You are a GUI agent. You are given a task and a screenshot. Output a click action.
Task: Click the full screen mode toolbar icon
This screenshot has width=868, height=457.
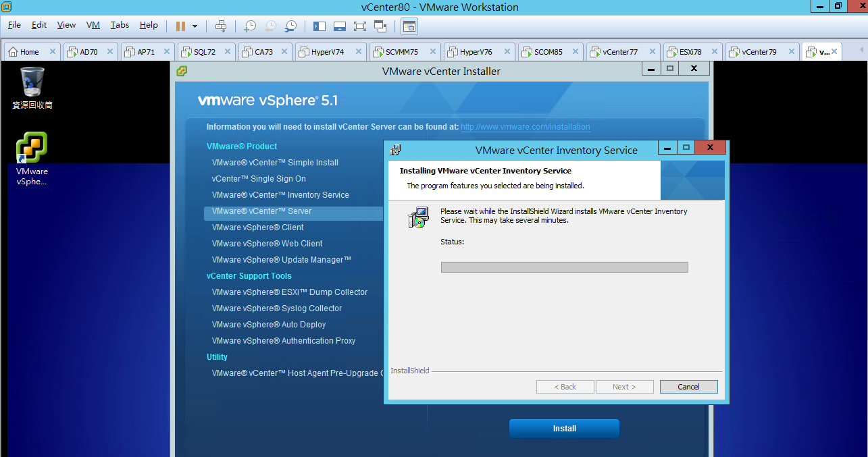[360, 26]
